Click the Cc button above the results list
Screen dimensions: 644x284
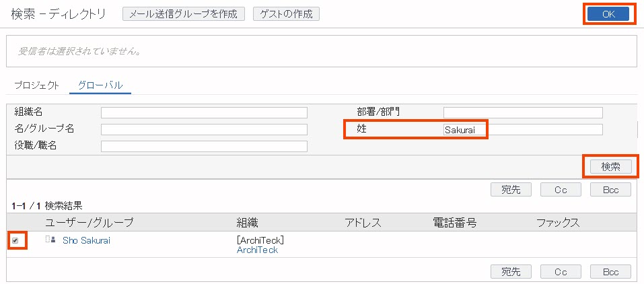click(x=561, y=190)
